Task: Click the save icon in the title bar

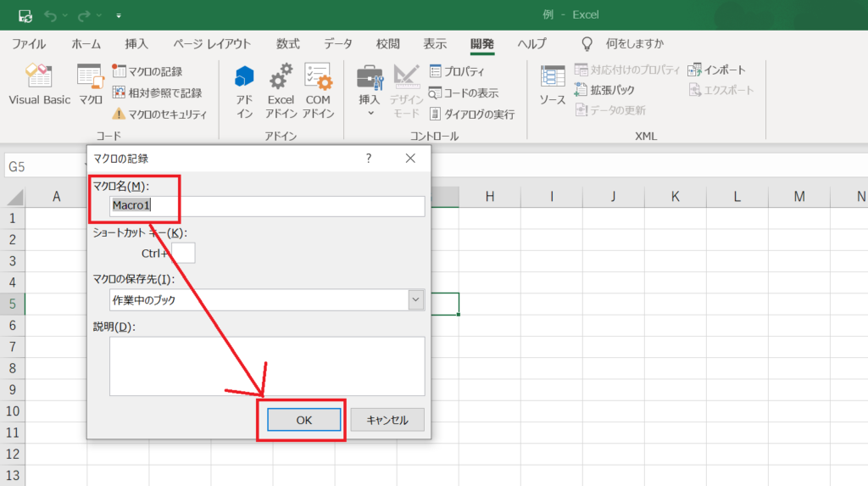Action: click(25, 15)
